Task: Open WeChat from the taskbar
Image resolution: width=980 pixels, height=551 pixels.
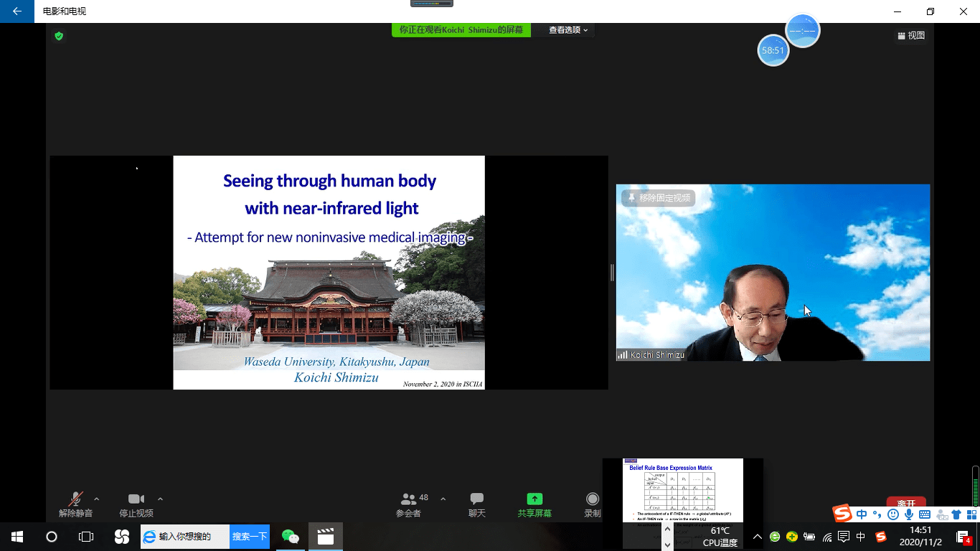Action: pos(291,536)
